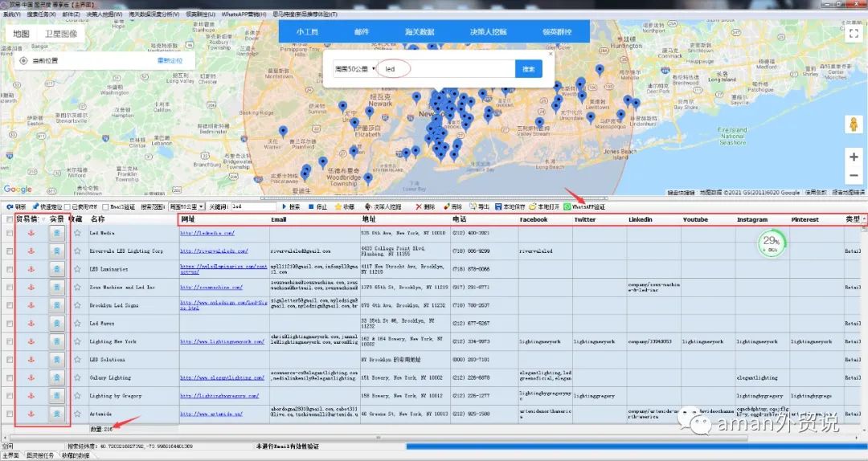Open the decision-maker mining menu
The width and height of the screenshot is (868, 461).
coord(104,14)
